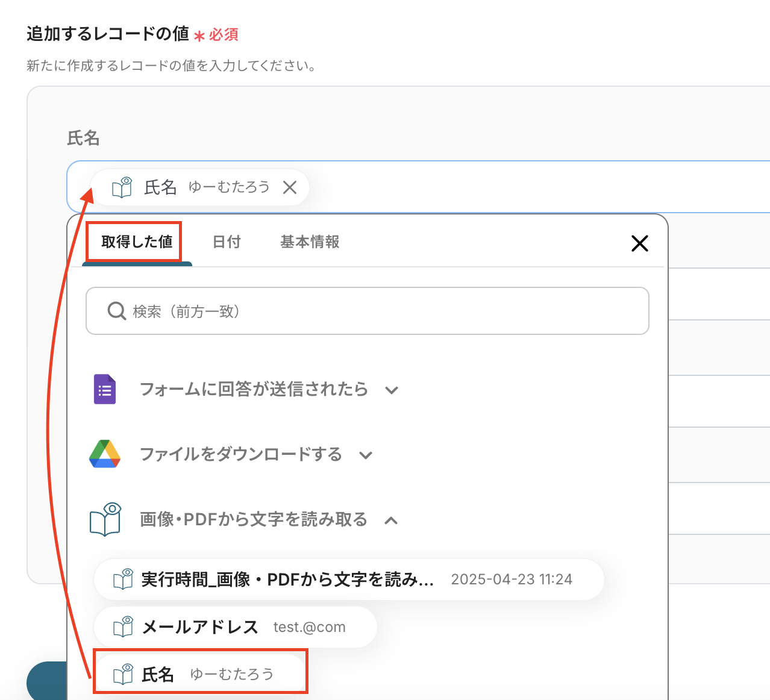Click the OCR book-eye section icon
770x700 pixels.
pos(105,519)
